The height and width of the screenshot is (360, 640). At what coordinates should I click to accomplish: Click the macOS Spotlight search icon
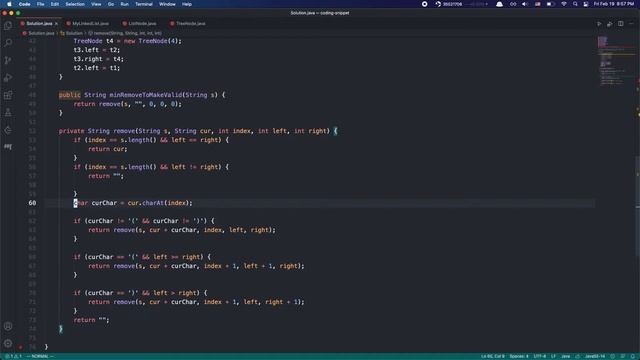pyautogui.click(x=575, y=4)
